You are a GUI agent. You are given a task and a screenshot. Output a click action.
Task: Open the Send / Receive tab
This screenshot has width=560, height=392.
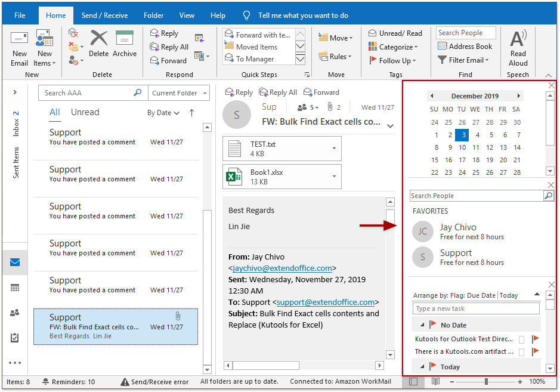point(106,16)
